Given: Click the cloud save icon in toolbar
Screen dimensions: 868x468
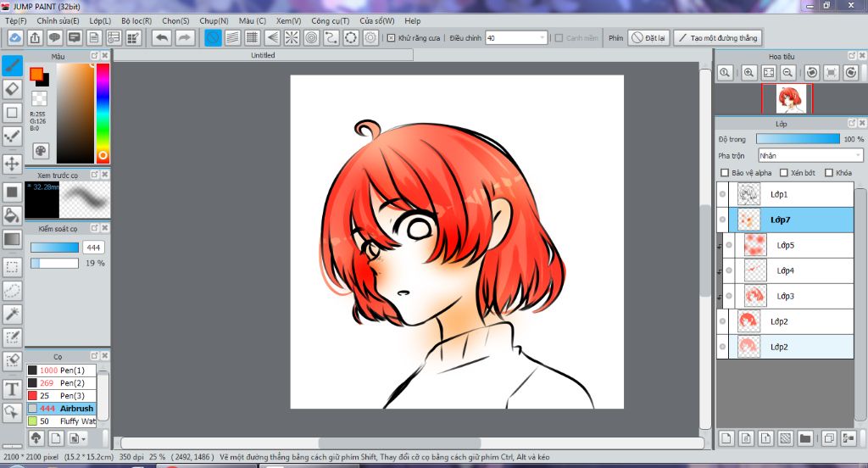Looking at the screenshot, I should tap(15, 37).
